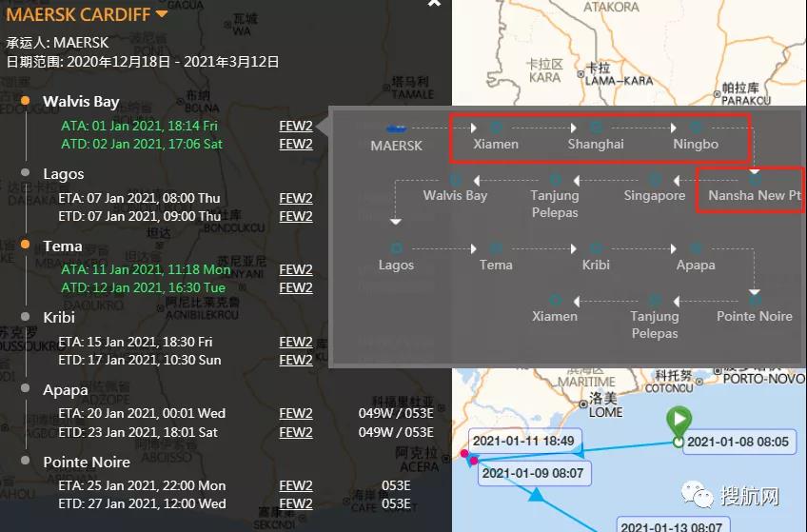
Task: Click the green play marker on the map
Action: point(678,420)
